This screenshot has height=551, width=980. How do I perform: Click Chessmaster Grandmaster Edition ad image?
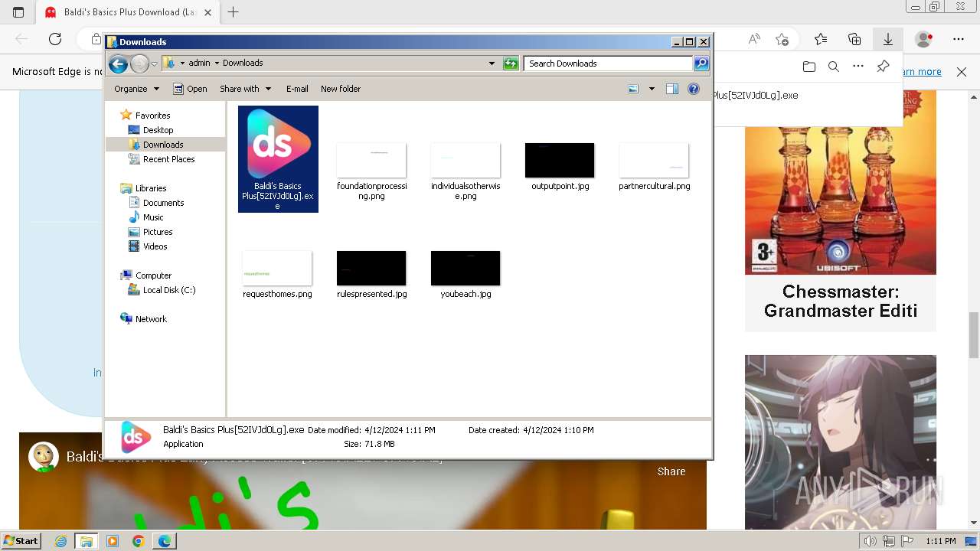(841, 182)
